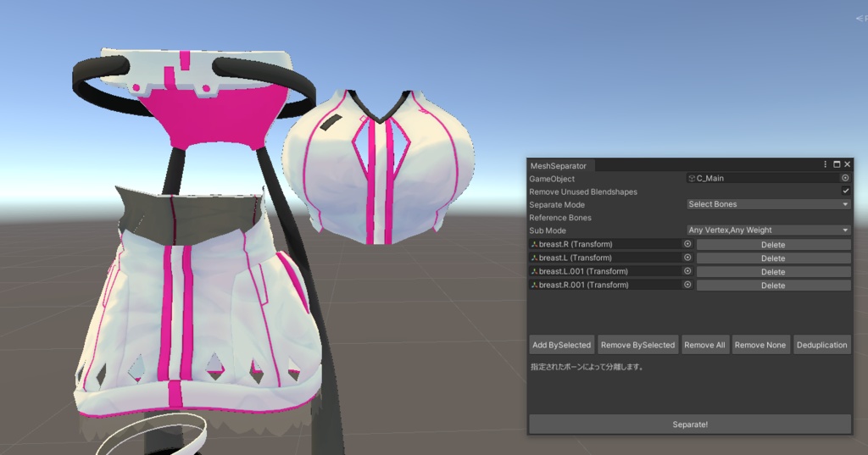Toggle the Remove Unused Blendshapes checkbox
868x455 pixels.
click(845, 191)
